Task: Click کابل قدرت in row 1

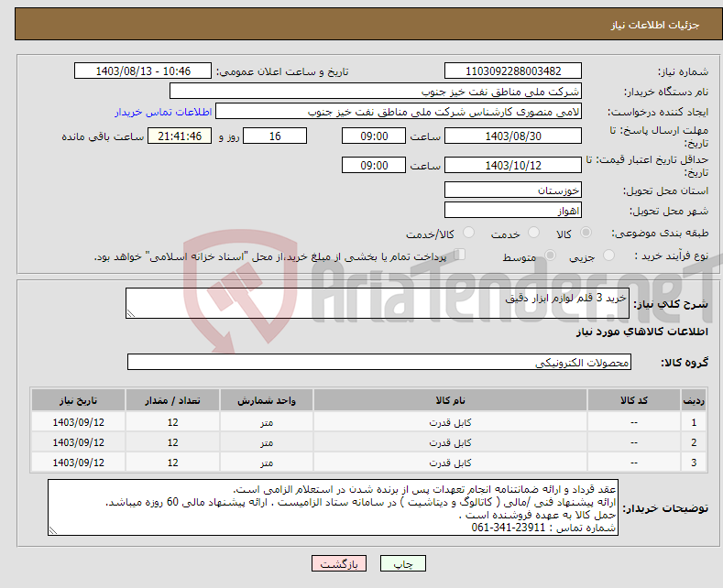Action: (450, 422)
